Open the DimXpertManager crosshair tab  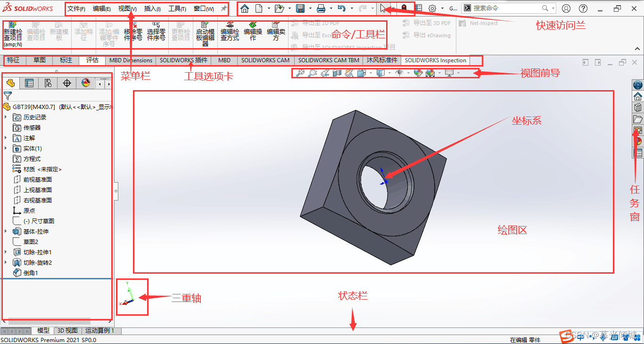pos(67,84)
